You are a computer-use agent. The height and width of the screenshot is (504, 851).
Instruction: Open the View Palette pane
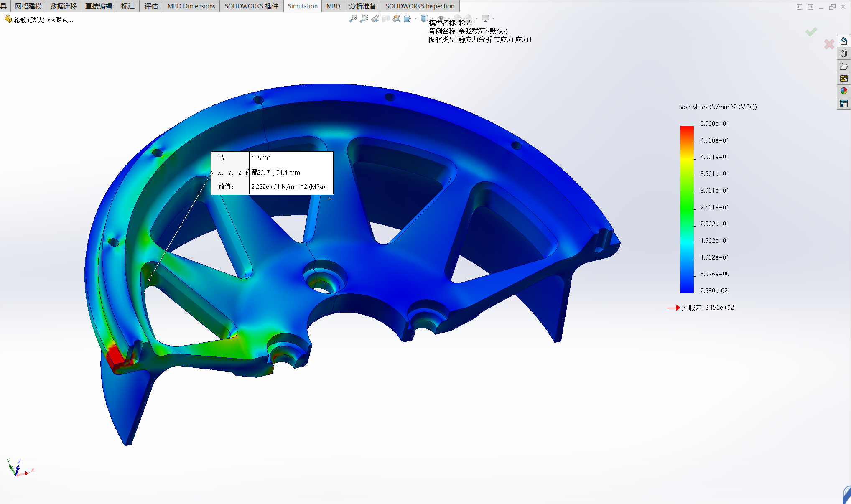pyautogui.click(x=844, y=79)
